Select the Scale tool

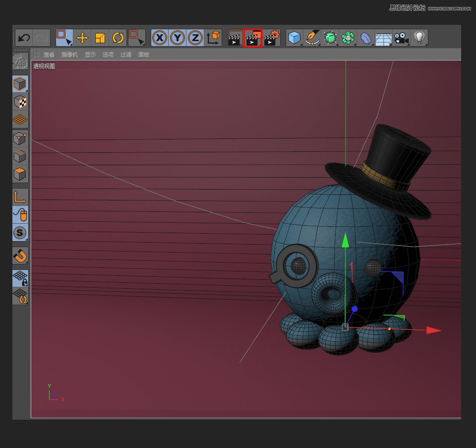[100, 38]
